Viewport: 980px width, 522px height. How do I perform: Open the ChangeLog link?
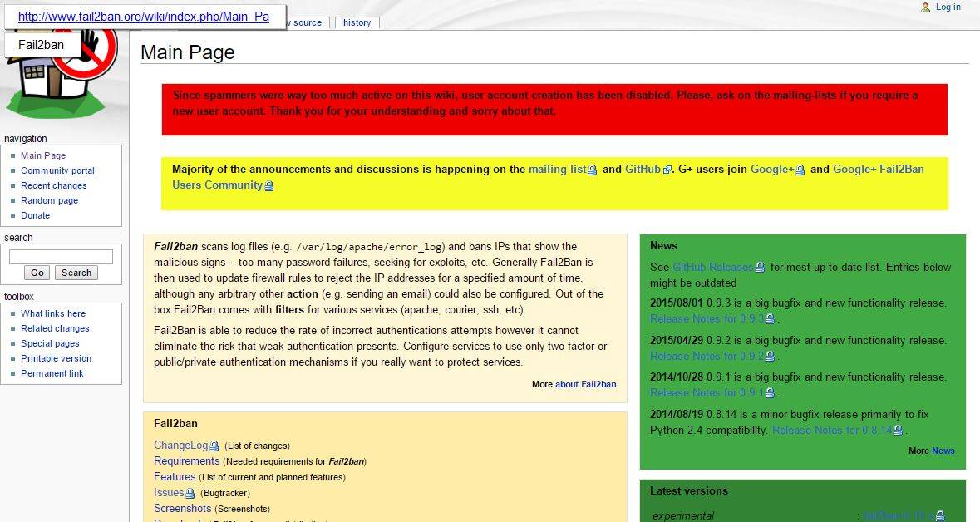(x=180, y=446)
